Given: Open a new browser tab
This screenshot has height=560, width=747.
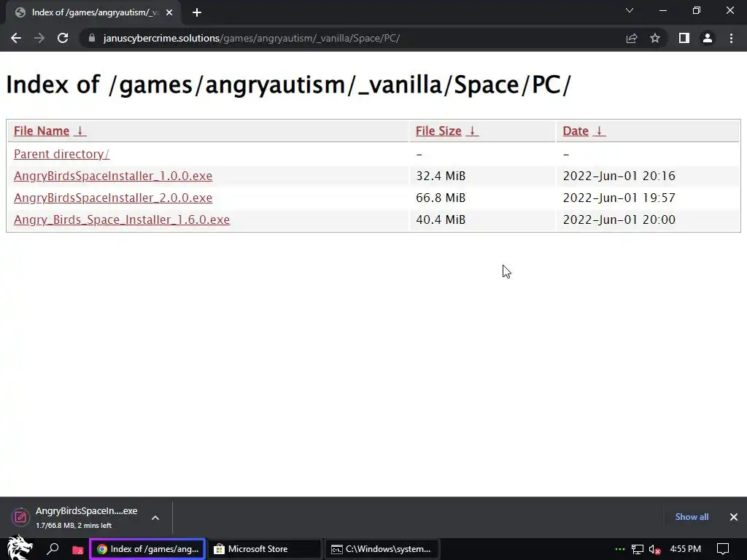Looking at the screenshot, I should (197, 13).
